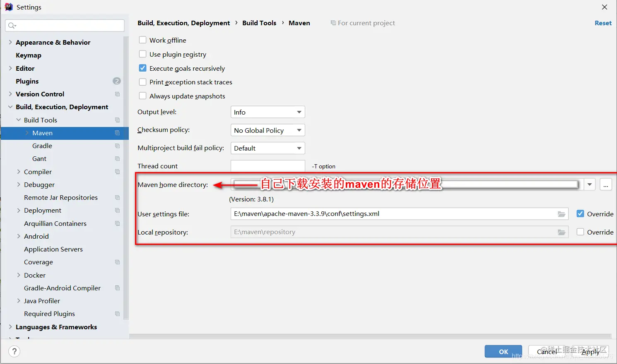Click Build Tools in the breadcrumb
Screen dimensions: 617x364
(x=259, y=23)
